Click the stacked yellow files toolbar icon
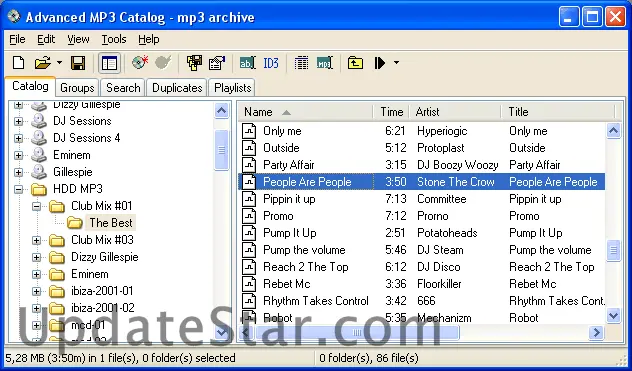 point(194,63)
